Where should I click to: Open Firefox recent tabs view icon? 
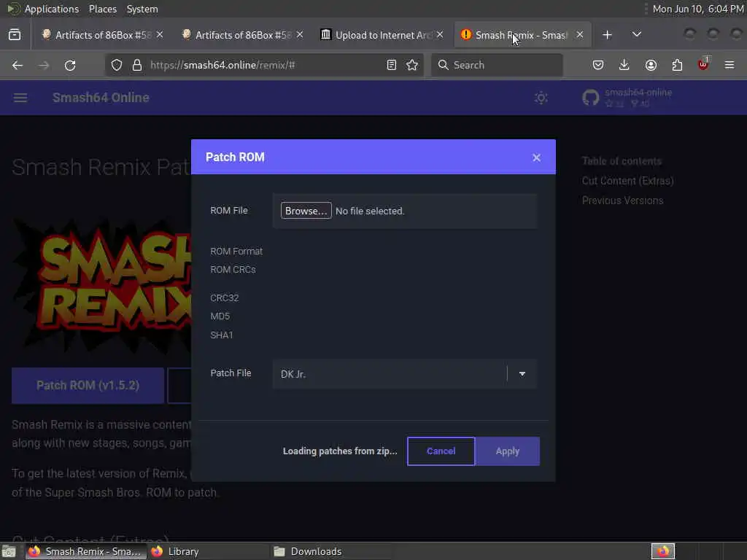15,35
